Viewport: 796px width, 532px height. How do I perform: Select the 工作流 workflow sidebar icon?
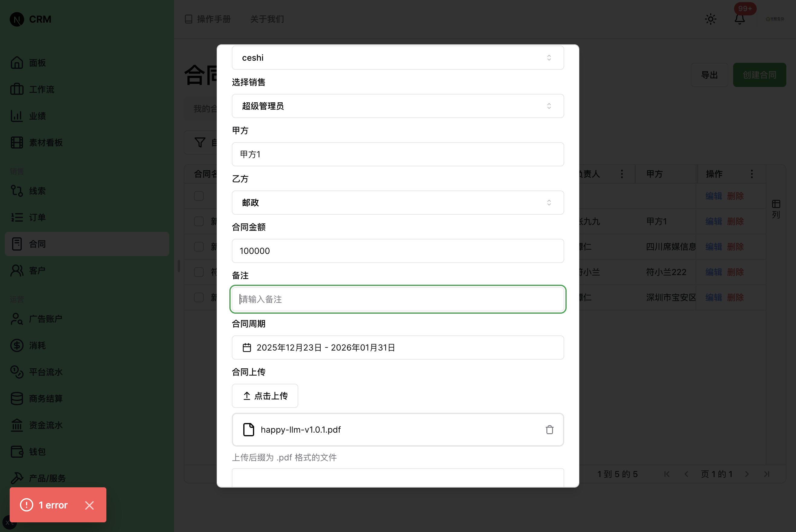17,89
